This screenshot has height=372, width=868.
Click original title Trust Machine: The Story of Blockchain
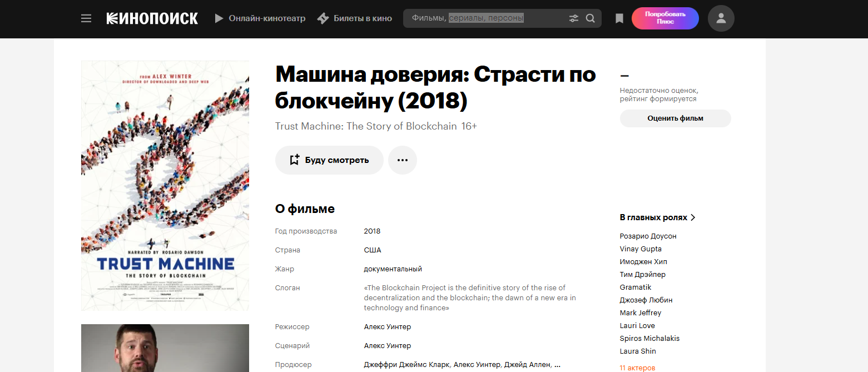pyautogui.click(x=366, y=126)
